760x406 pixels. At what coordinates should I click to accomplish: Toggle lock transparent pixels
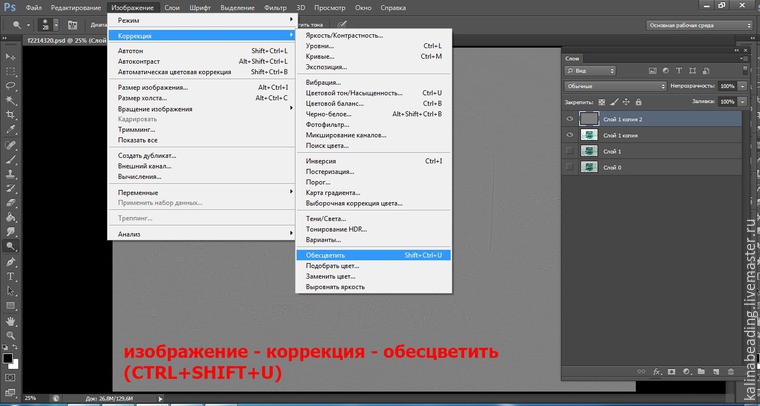click(x=602, y=102)
